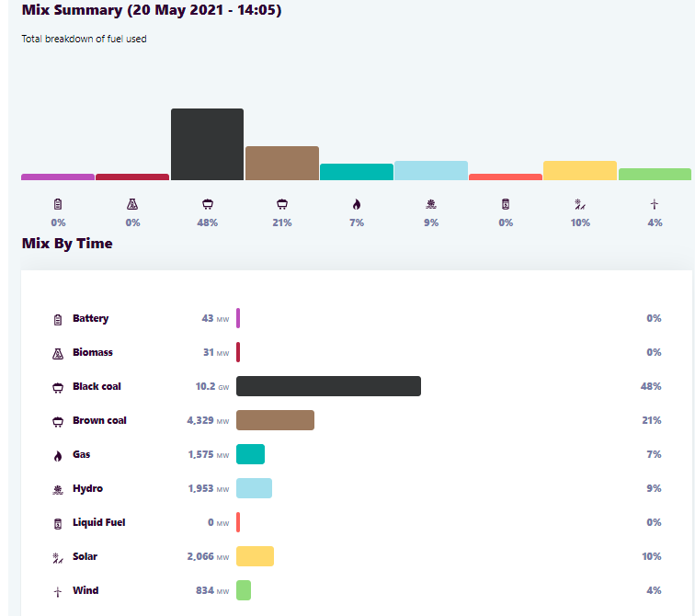Viewport: 695px width, 616px height.
Task: Click the Solar icon beside Solar label
Action: (57, 557)
